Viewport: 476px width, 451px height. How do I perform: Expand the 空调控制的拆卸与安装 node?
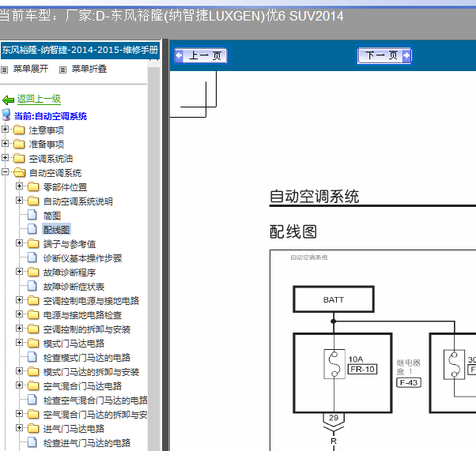coord(19,328)
